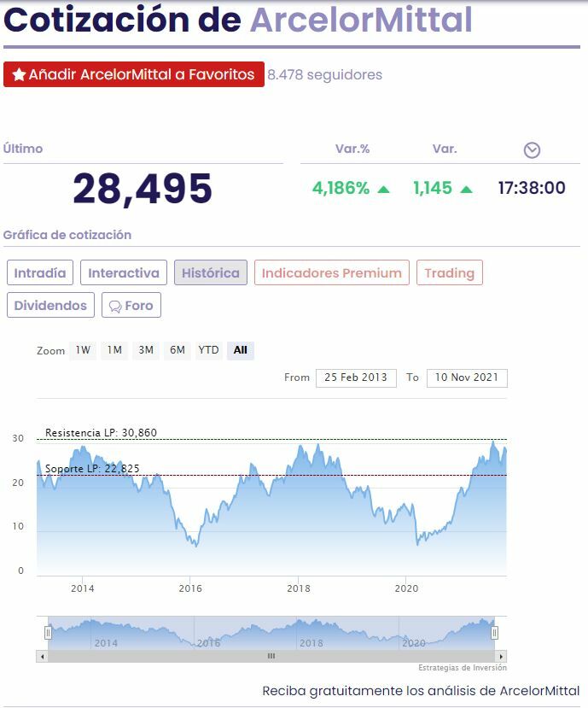
Task: Go to the Dividendos tab
Action: click(x=50, y=305)
